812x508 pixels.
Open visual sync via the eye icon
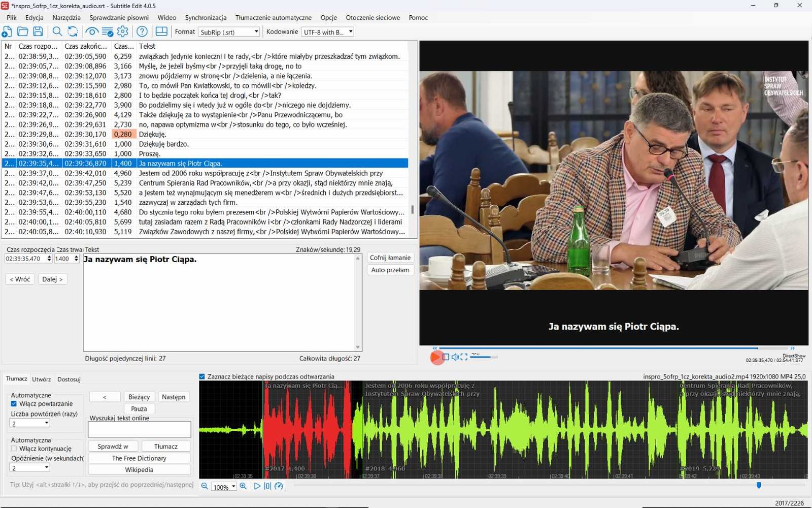tap(92, 31)
